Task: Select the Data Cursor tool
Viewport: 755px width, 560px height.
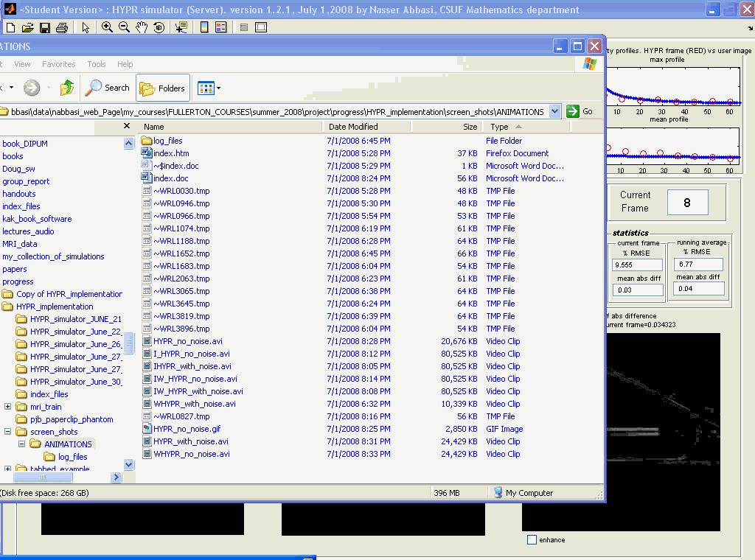Action: [x=181, y=27]
